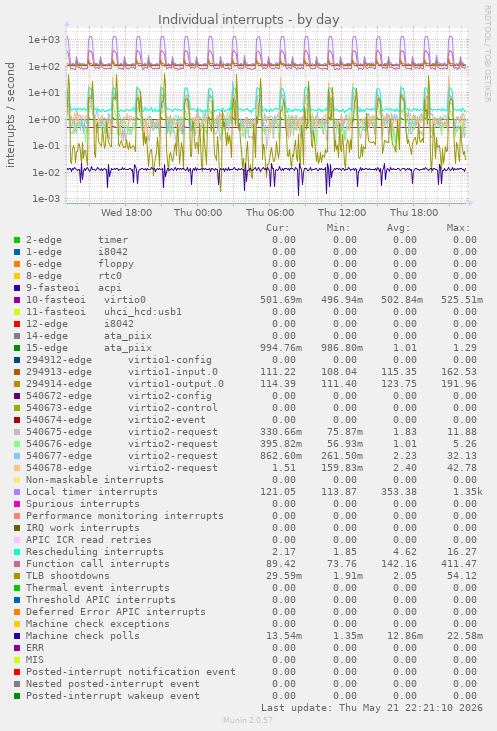The height and width of the screenshot is (731, 497).
Task: Click the Munin 2.0.57 footer text
Action: pyautogui.click(x=248, y=720)
